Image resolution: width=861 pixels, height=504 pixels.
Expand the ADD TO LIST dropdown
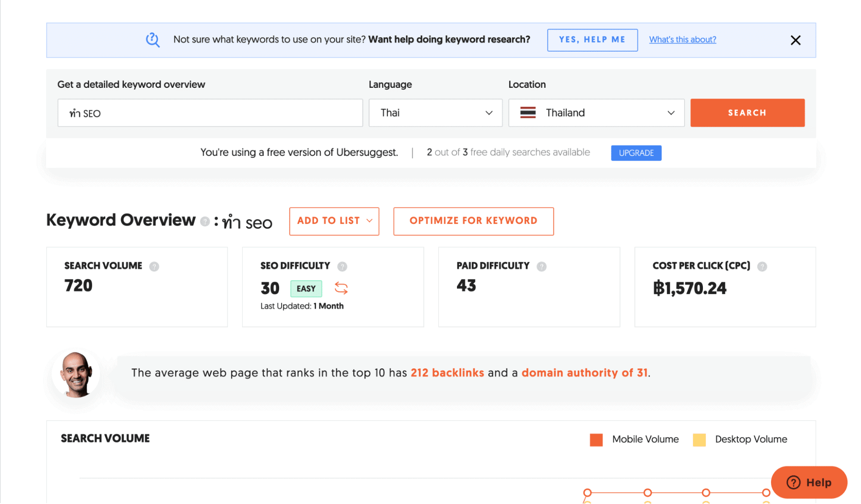(334, 221)
